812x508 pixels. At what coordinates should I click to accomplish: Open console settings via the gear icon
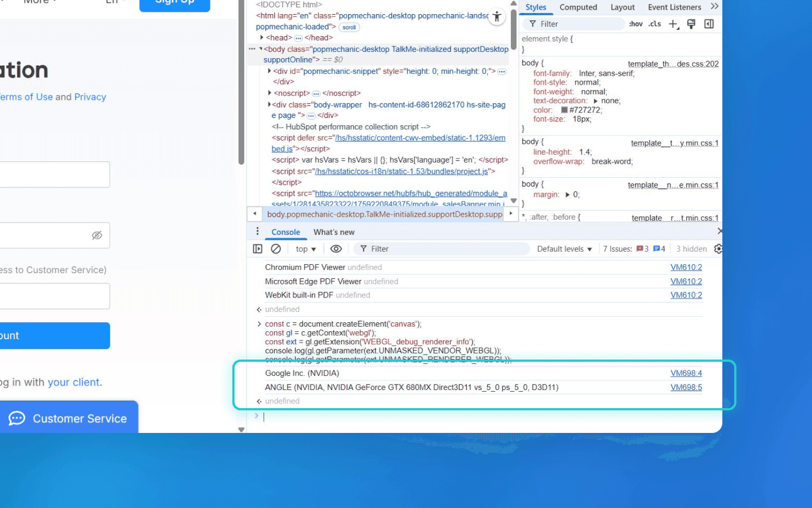(x=717, y=248)
